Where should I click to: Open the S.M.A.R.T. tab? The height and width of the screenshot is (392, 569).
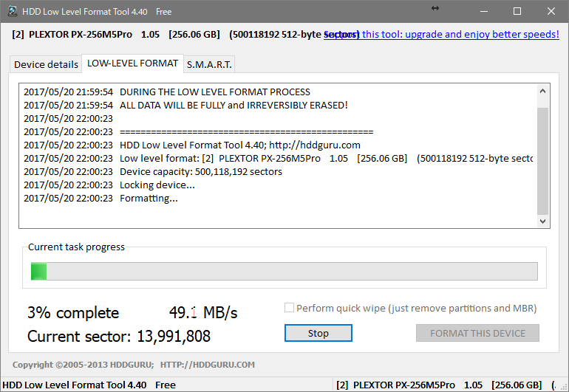(209, 64)
